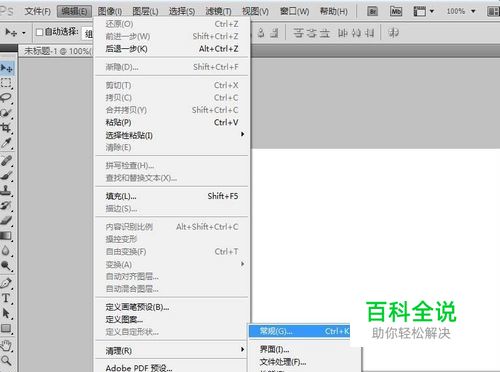Select the Crop tool
Screen dimensions: 500x372
[6, 127]
